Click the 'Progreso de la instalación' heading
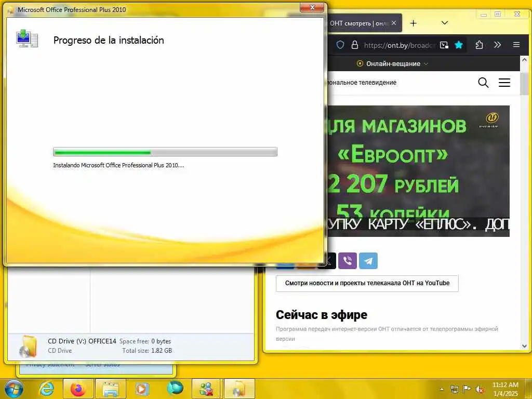Image resolution: width=532 pixels, height=399 pixels. click(x=109, y=40)
